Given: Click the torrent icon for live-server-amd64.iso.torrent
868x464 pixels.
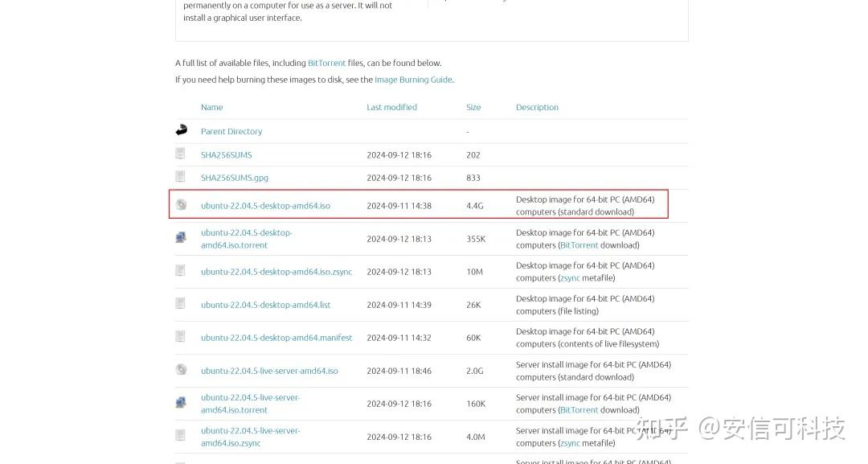Looking at the screenshot, I should [181, 403].
